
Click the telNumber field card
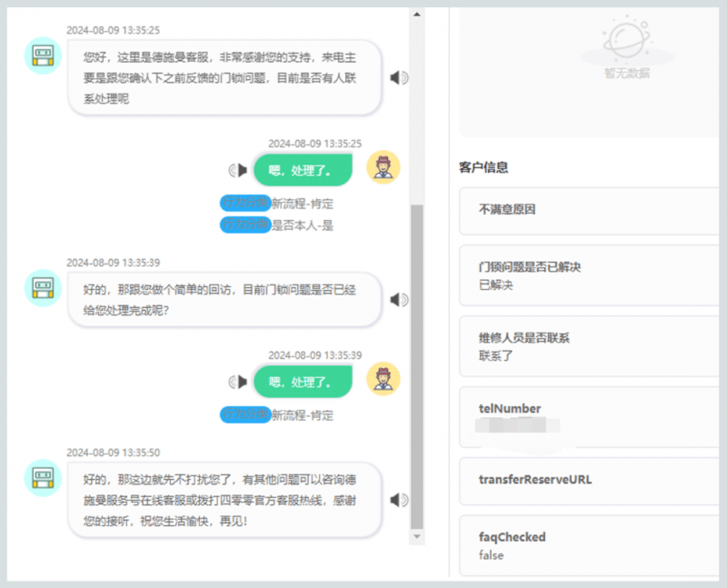(589, 417)
